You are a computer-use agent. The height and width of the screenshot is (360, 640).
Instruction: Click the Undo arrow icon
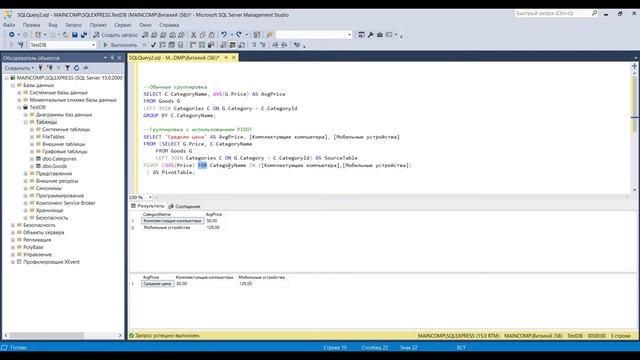click(224, 35)
